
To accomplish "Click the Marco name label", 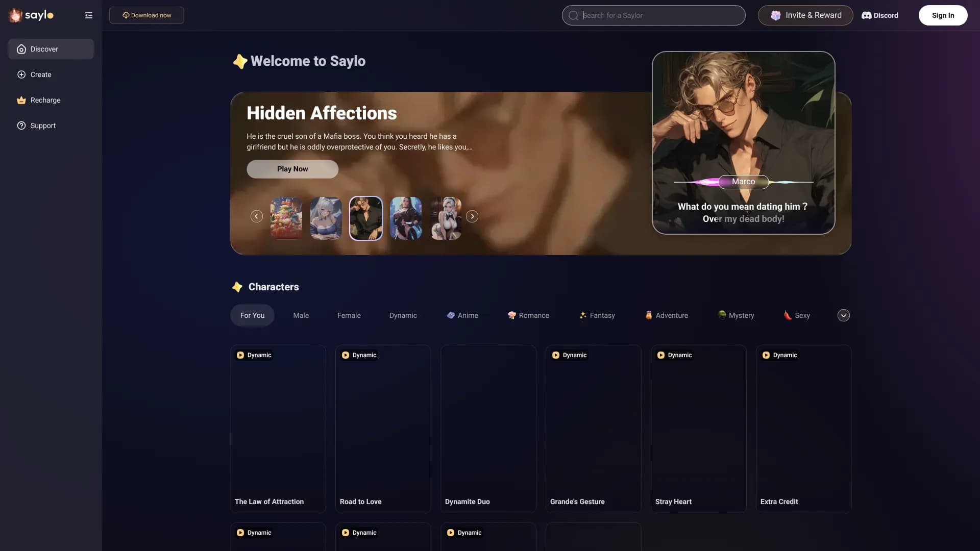I will tap(744, 182).
